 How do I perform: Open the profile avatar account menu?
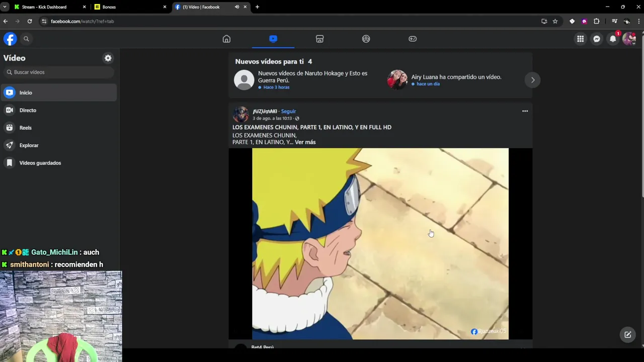click(x=629, y=39)
